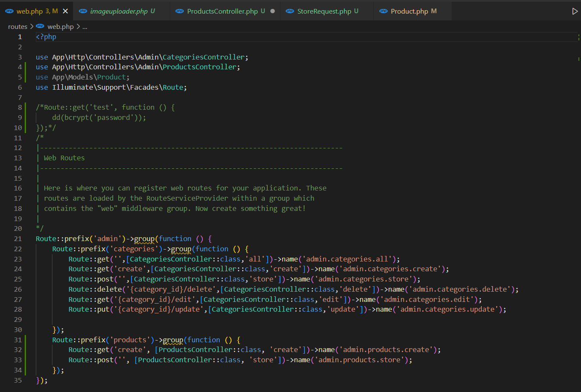
Task: Switch to the StoreRequest.php tab
Action: point(324,11)
